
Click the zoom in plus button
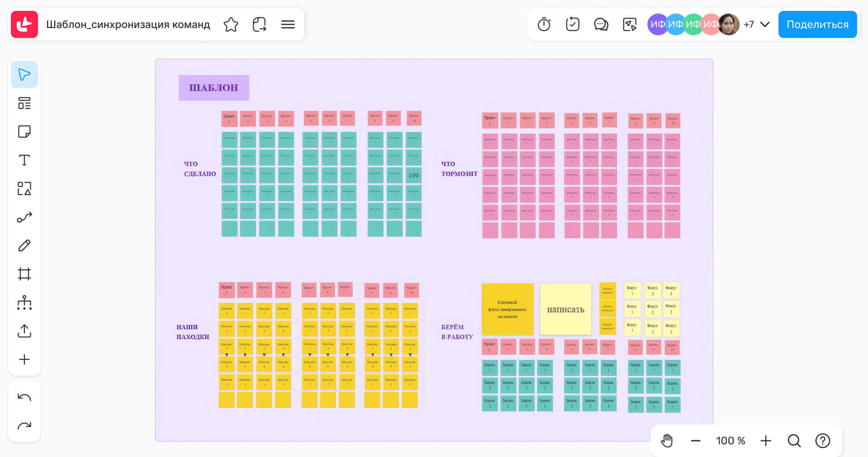tap(766, 441)
